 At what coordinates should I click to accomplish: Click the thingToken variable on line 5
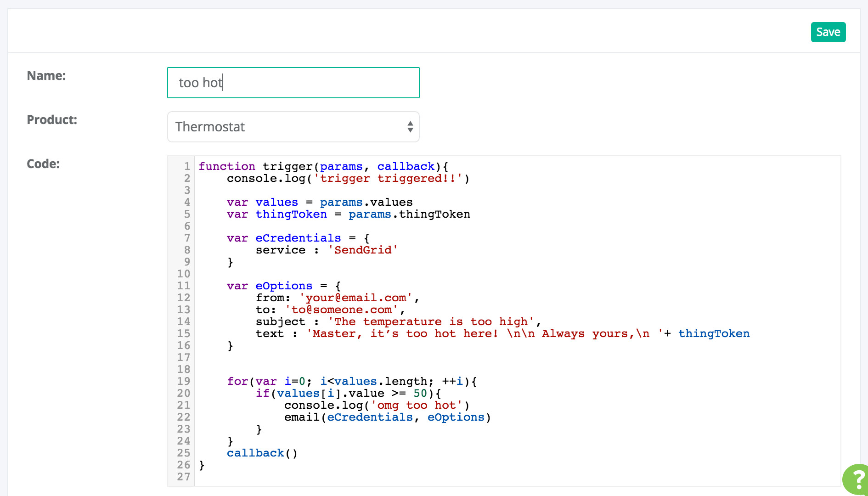point(291,214)
